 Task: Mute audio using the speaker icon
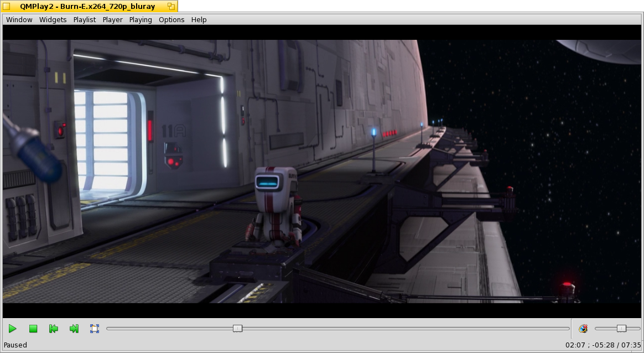(x=583, y=328)
